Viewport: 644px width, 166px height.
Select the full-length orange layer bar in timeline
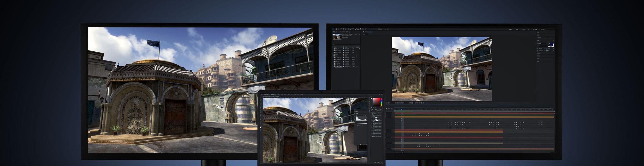tap(474, 117)
